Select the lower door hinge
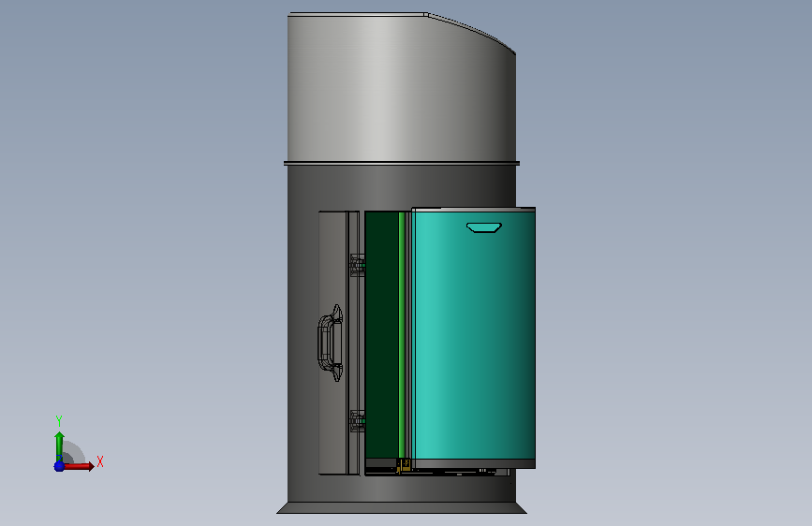 point(358,421)
